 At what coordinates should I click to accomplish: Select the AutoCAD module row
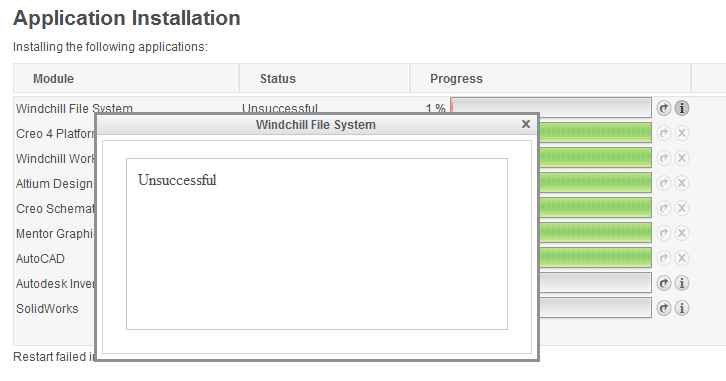(40, 259)
